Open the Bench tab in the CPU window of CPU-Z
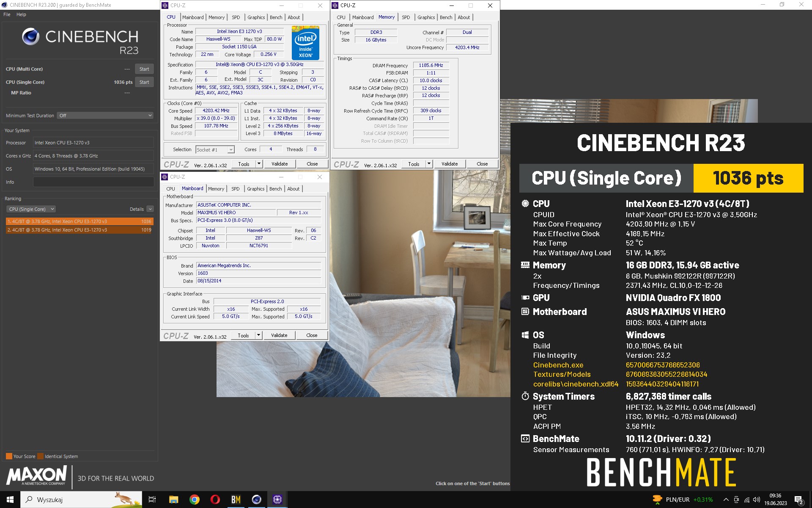Image resolution: width=812 pixels, height=508 pixels. pos(276,17)
